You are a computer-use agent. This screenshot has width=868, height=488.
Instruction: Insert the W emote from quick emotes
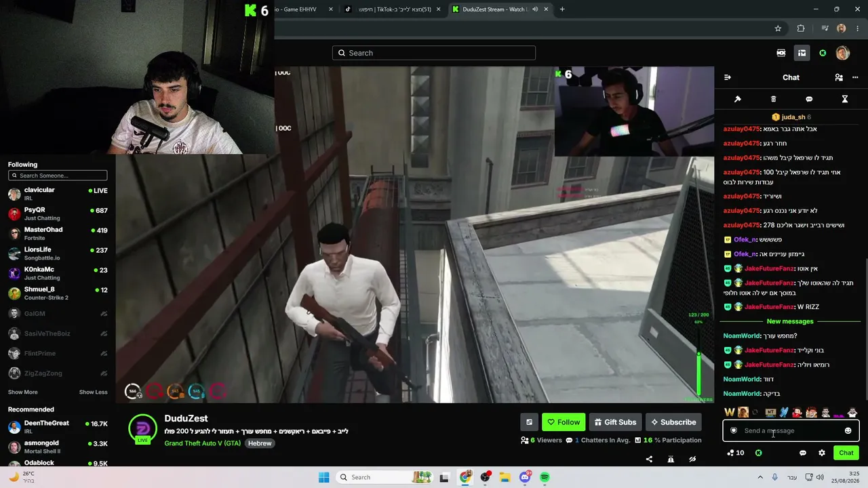click(730, 412)
